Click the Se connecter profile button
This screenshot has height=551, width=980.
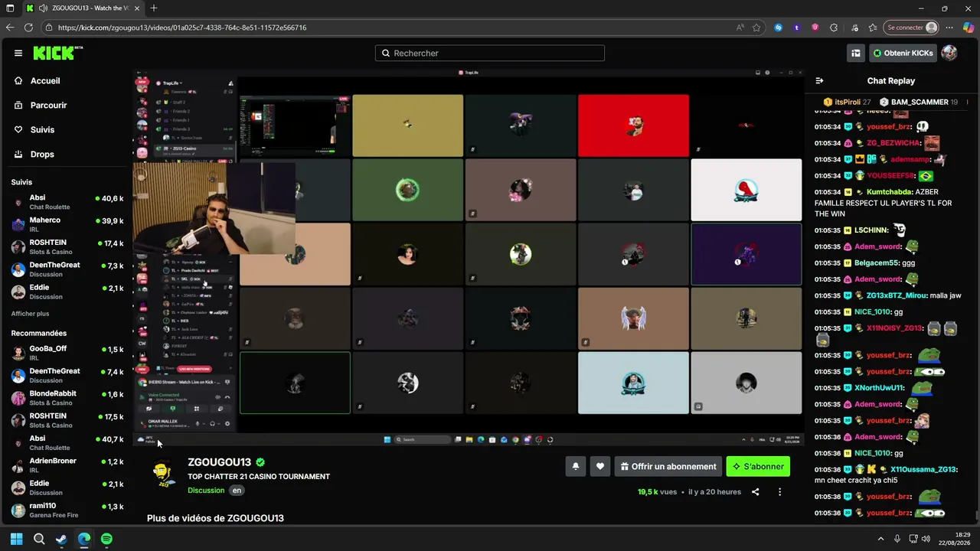click(911, 28)
